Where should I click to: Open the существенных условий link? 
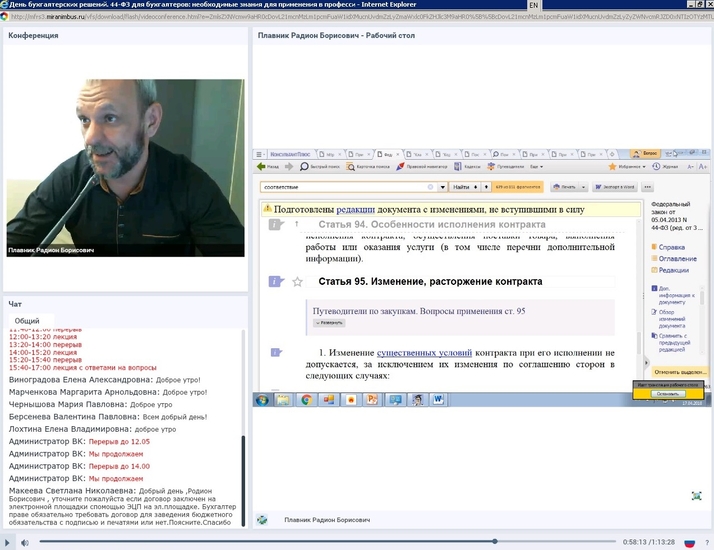[x=424, y=353]
